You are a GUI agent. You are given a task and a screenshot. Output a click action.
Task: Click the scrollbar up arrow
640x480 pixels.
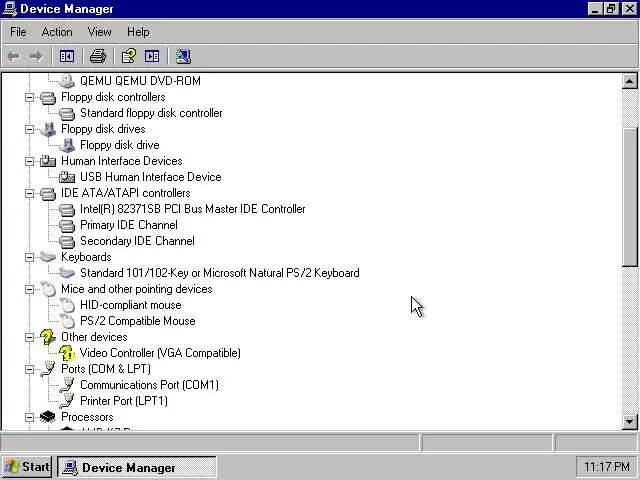630,81
